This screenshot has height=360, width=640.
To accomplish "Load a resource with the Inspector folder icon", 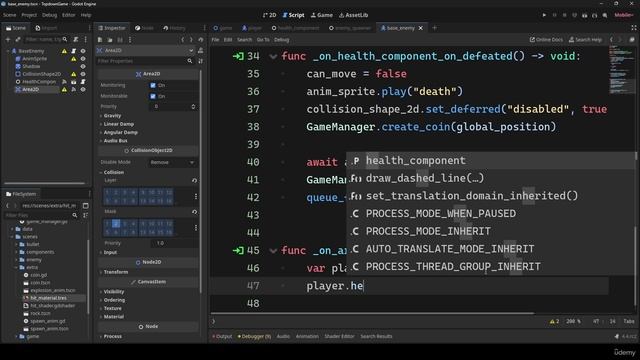I will 110,40.
